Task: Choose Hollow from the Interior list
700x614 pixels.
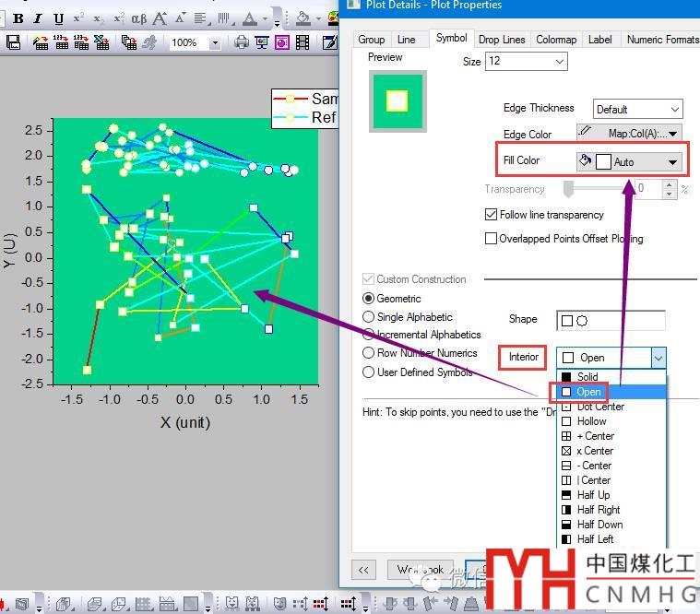Action: 591,421
